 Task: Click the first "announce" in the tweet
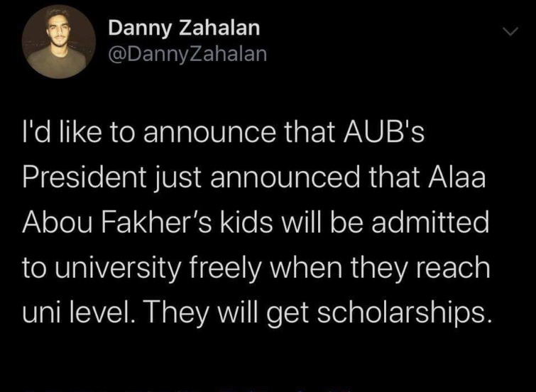[209, 133]
